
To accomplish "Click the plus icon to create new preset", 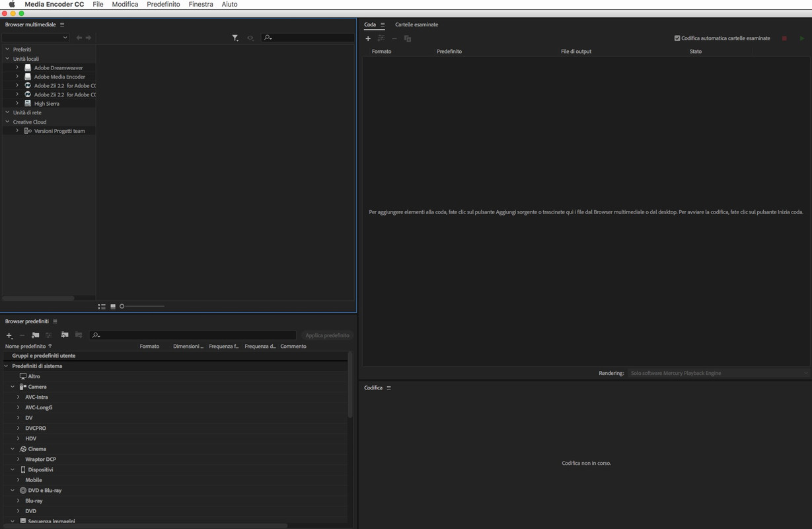I will click(x=9, y=335).
